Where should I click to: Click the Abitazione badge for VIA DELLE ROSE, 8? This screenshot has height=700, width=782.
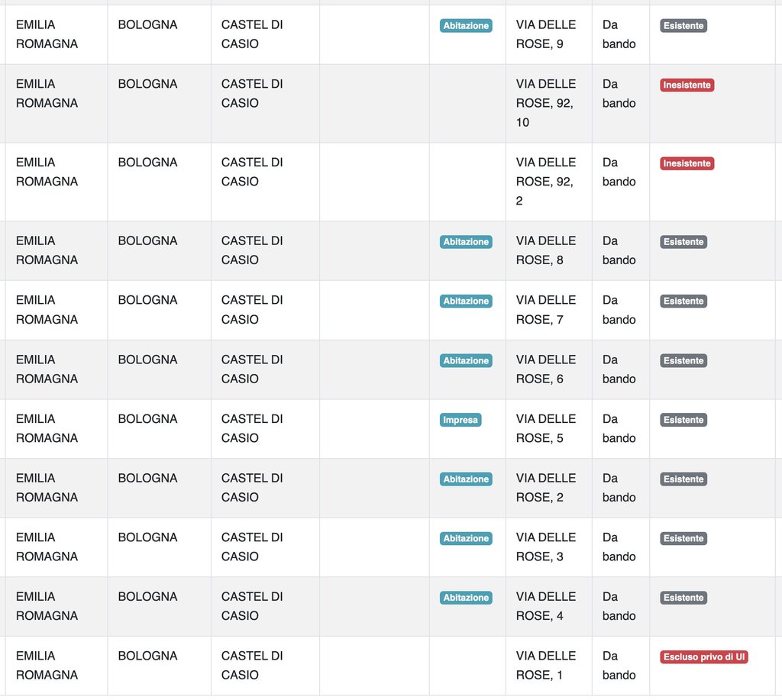click(x=466, y=242)
